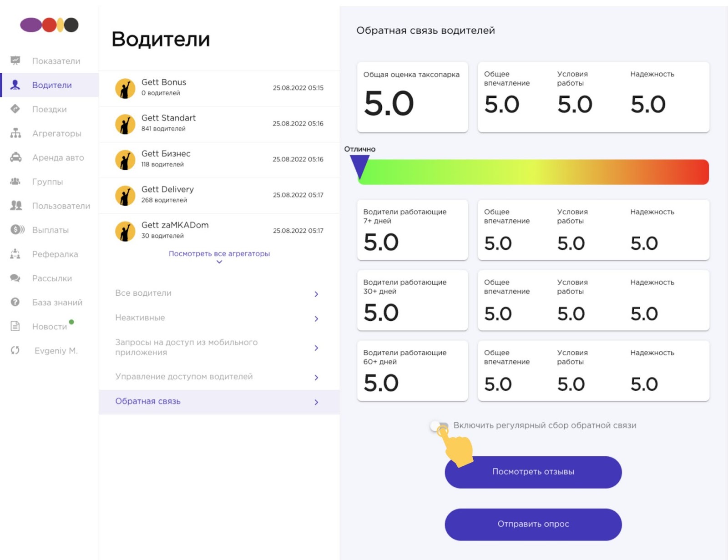Open Аренда авто in the sidebar menu
Viewport: 728px width, 560px height.
50,157
